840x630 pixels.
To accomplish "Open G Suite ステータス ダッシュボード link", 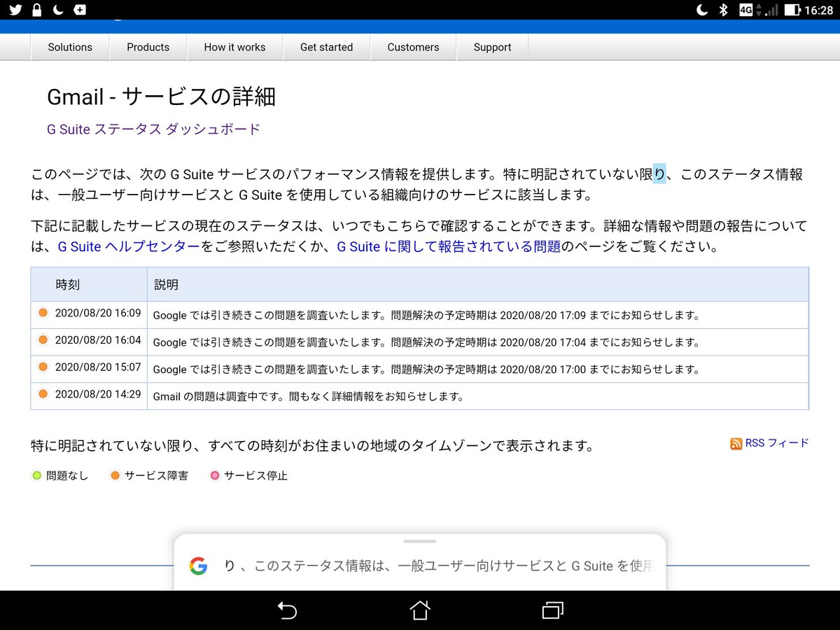I will (153, 129).
